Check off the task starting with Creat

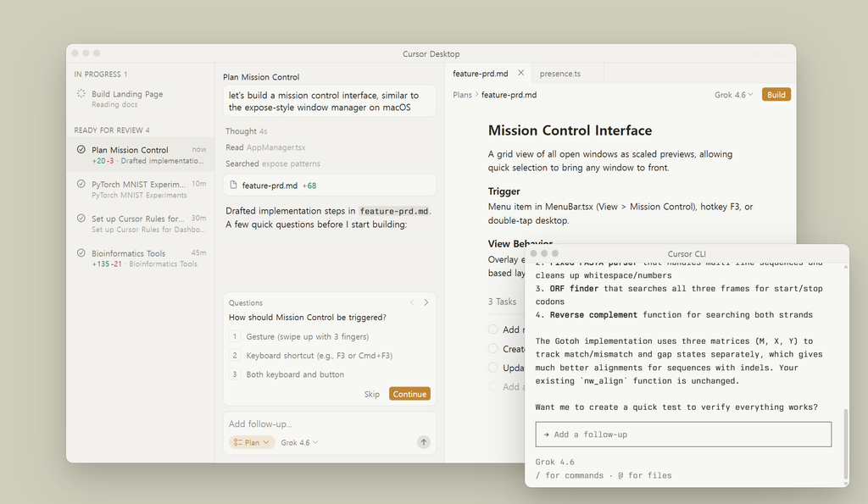[492, 348]
